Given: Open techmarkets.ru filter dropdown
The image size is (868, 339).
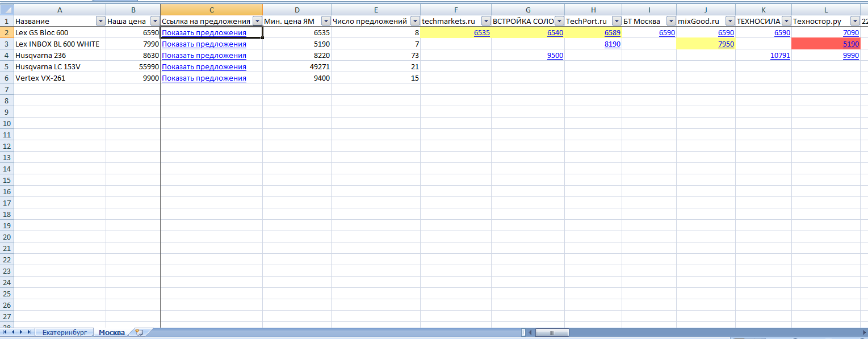Looking at the screenshot, I should coord(486,21).
